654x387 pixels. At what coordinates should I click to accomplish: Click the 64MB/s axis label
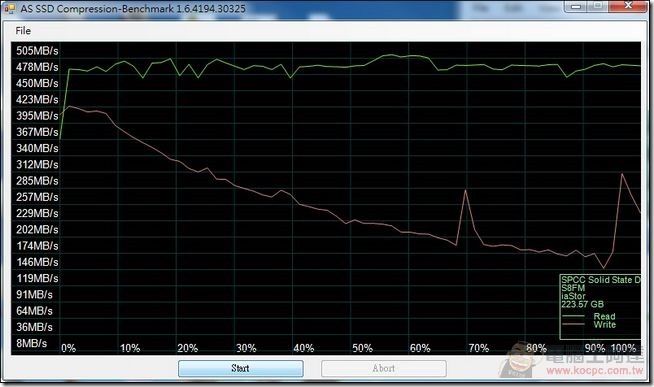point(34,311)
